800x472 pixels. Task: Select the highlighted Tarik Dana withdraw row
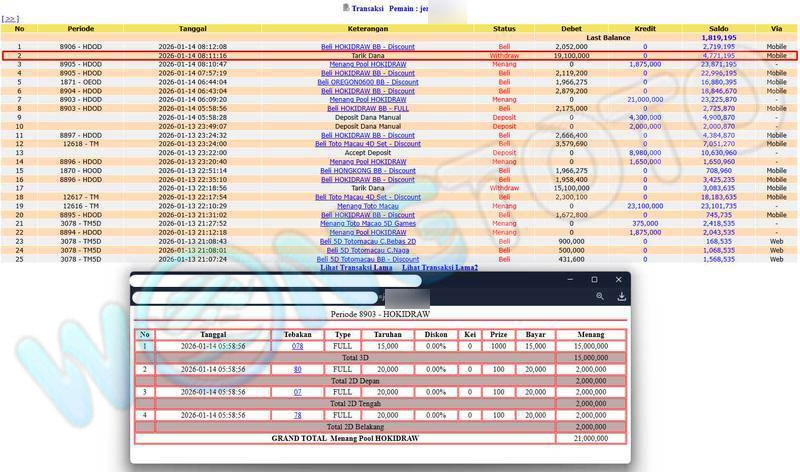click(x=367, y=56)
